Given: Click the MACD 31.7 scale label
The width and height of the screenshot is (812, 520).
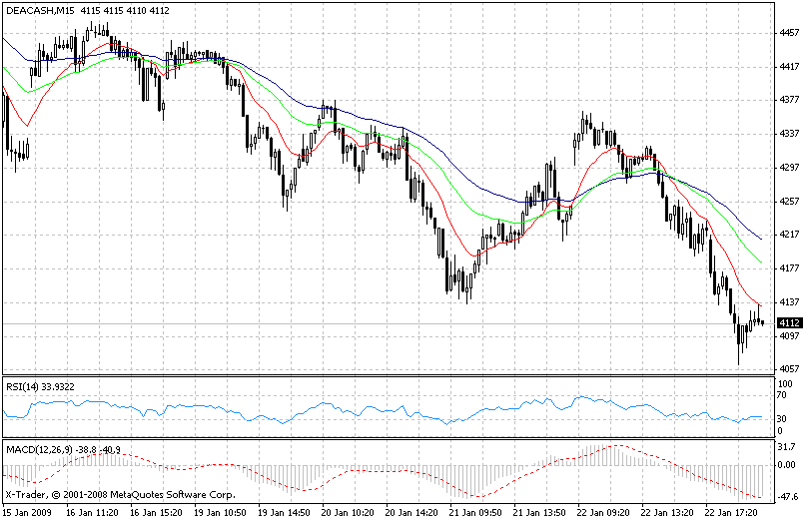Looking at the screenshot, I should (787, 446).
